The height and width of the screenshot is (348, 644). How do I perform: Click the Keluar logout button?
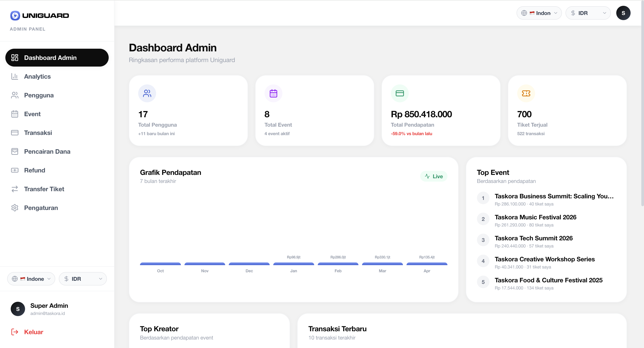pyautogui.click(x=33, y=332)
